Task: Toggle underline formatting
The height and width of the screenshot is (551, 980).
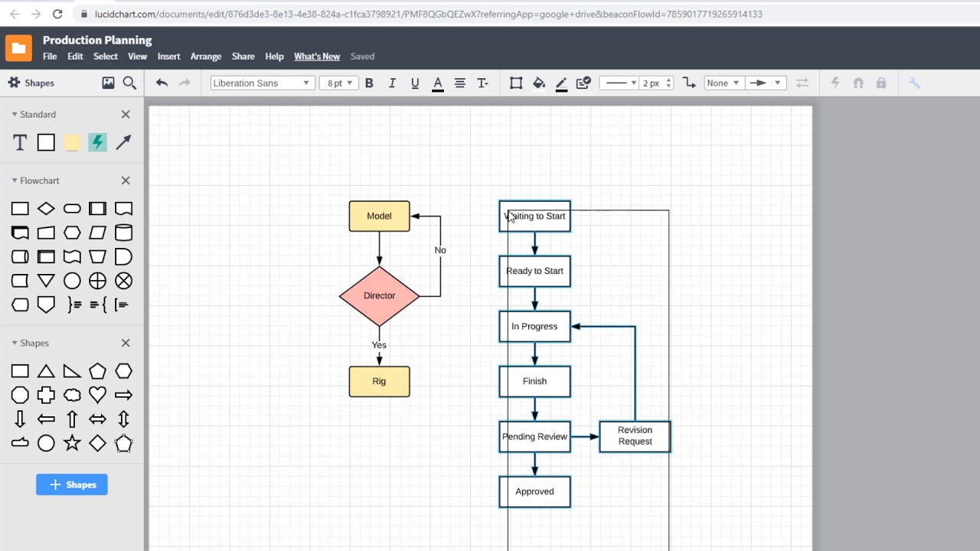Action: tap(415, 83)
